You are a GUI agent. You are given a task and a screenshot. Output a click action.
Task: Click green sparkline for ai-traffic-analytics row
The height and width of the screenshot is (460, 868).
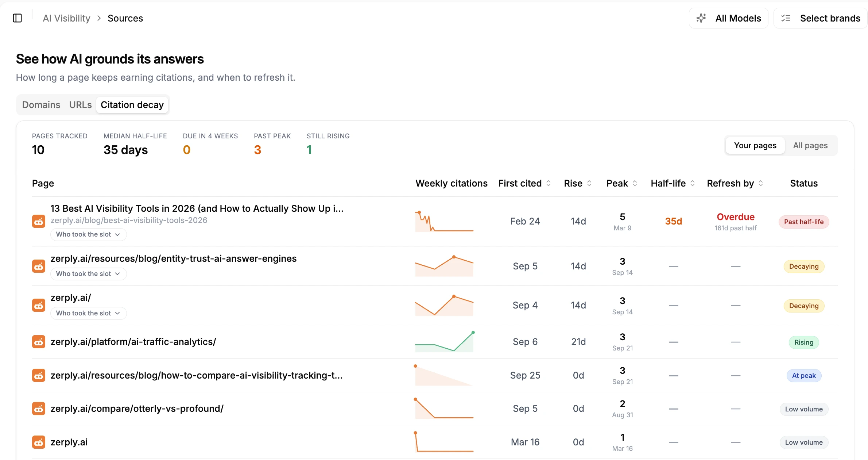click(x=444, y=342)
